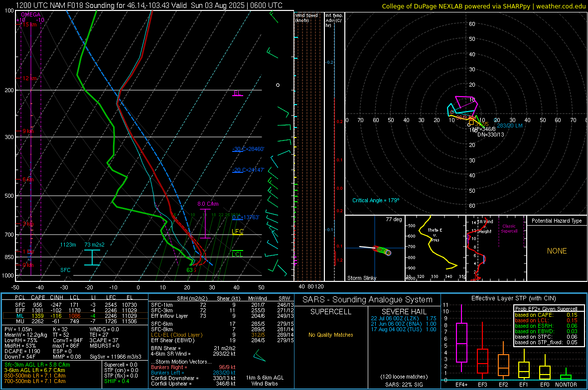Click the No Quality Matches supercell text
This screenshot has height=390, width=588.
pos(331,335)
